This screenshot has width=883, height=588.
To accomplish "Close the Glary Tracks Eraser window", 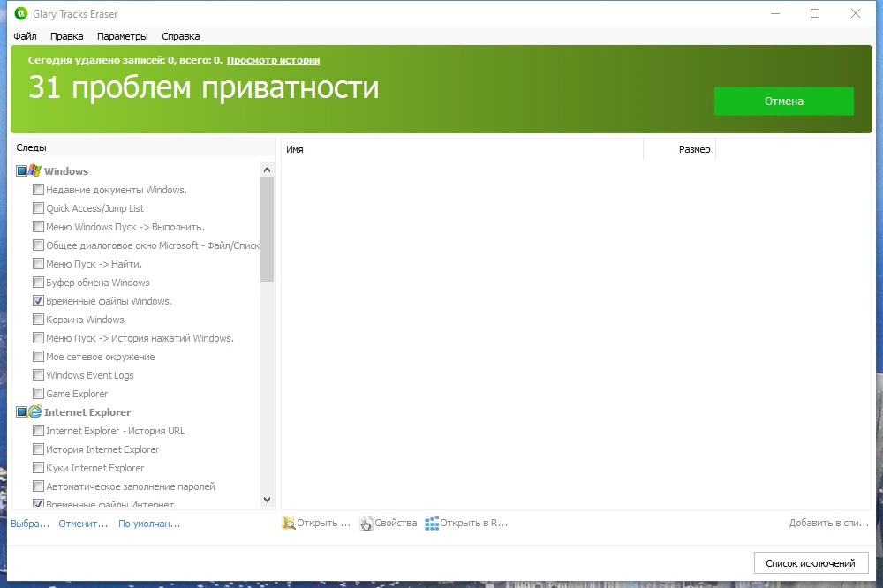I will [x=856, y=13].
